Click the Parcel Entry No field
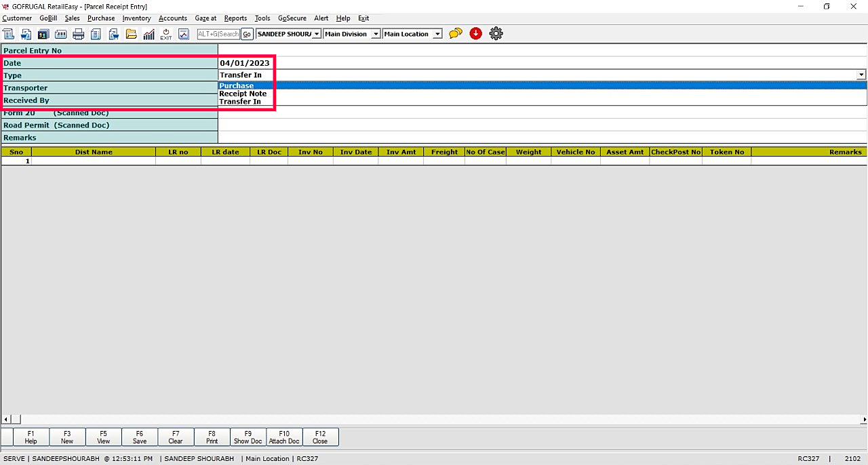Screen dimensions: 868x465 (x=542, y=50)
